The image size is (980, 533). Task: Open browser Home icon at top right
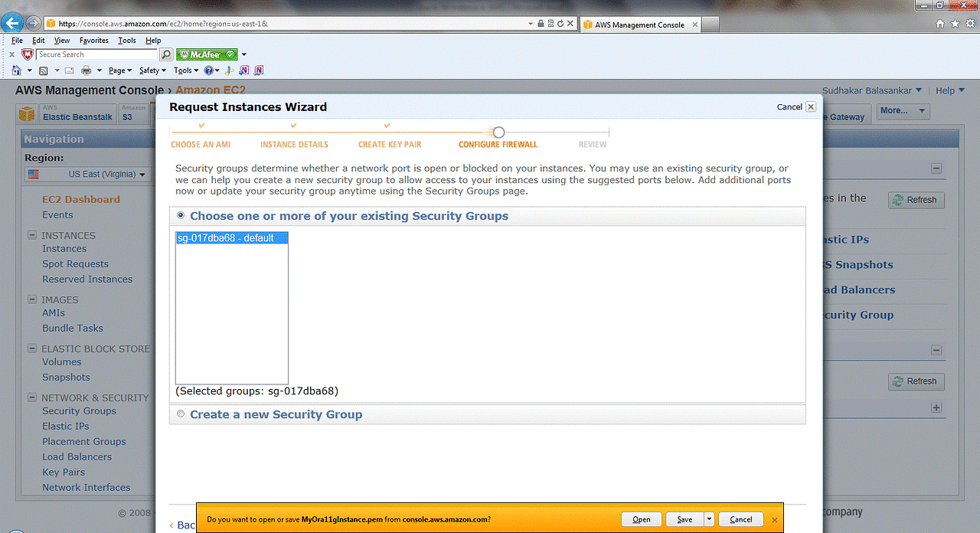coord(940,24)
